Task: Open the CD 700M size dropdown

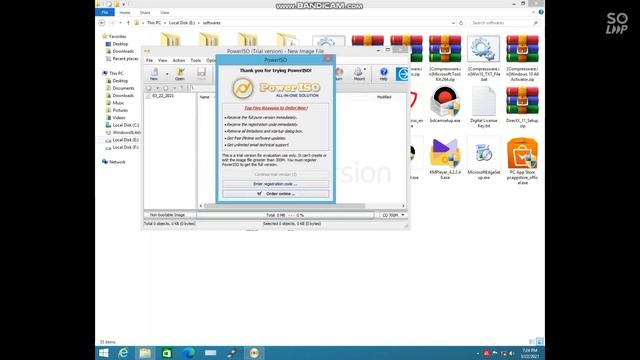Action: [393, 215]
